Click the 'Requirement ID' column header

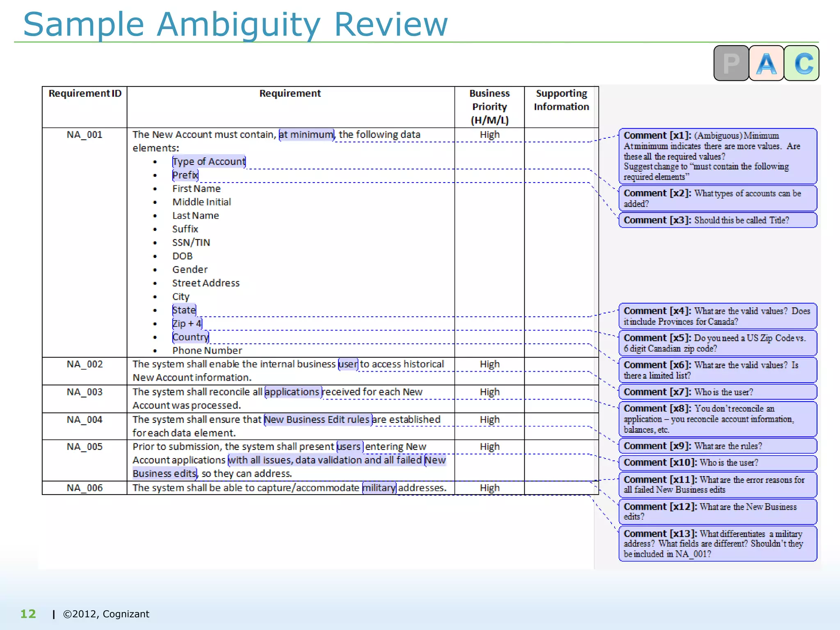click(x=85, y=94)
